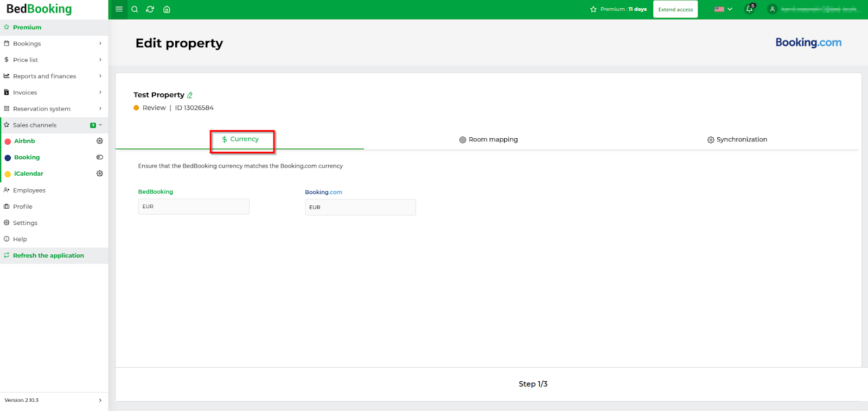The height and width of the screenshot is (411, 868).
Task: Toggle the Booking channel switch
Action: [x=99, y=157]
